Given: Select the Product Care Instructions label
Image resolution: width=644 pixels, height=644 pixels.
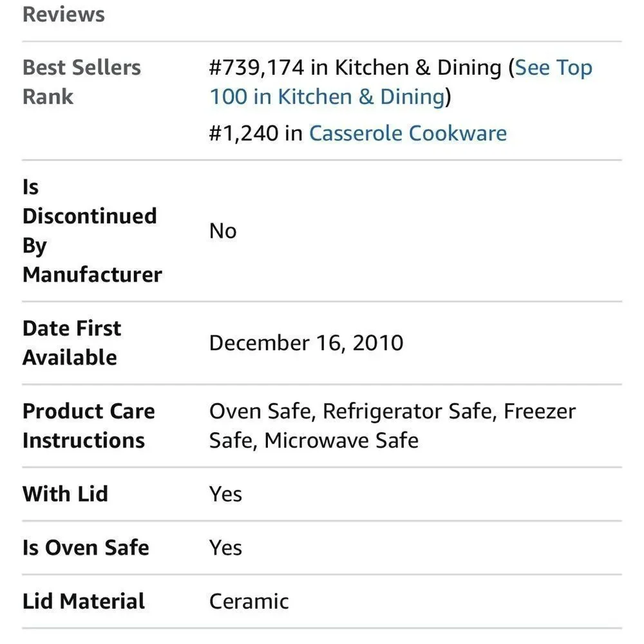Looking at the screenshot, I should click(x=89, y=426).
